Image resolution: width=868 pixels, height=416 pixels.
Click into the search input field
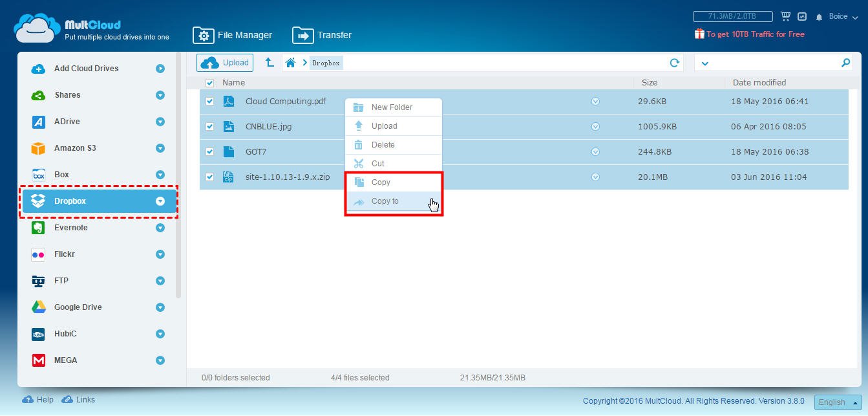point(774,63)
